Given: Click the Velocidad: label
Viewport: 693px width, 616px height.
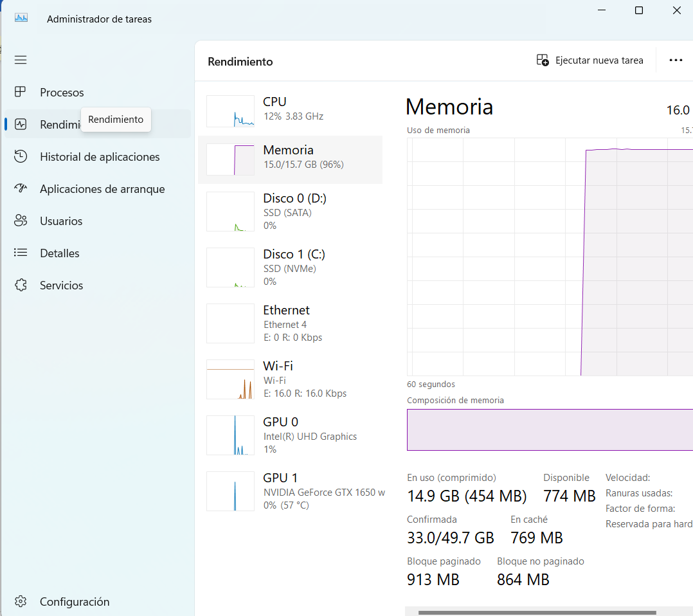Looking at the screenshot, I should pos(627,478).
